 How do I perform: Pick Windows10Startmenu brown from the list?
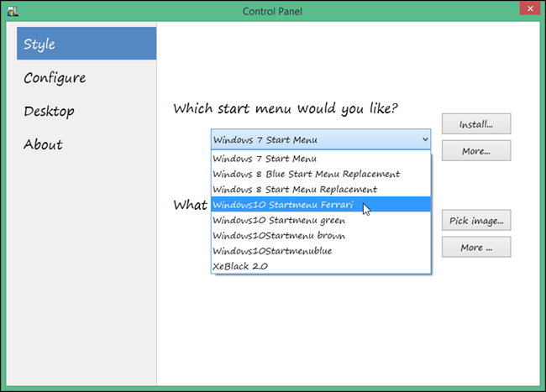tap(321, 236)
